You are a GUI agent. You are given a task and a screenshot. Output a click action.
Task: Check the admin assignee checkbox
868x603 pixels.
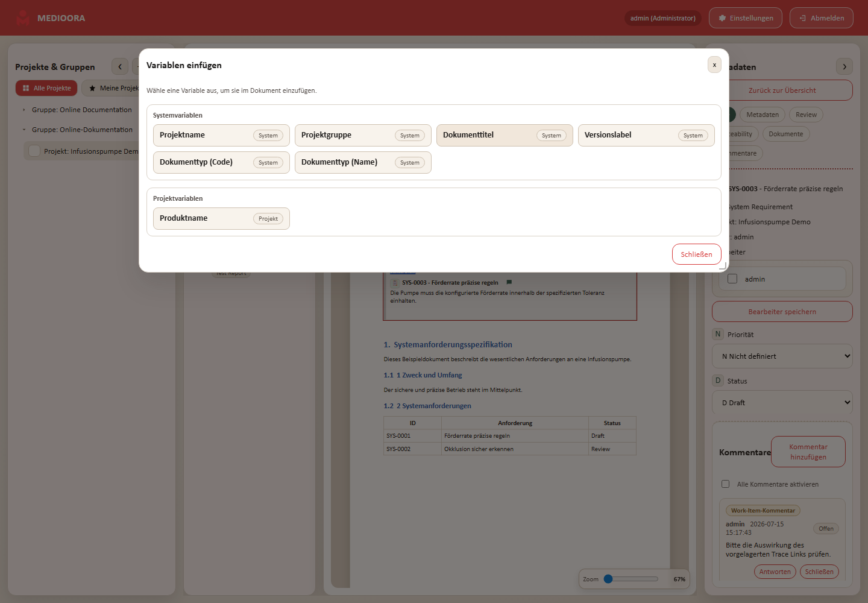(x=732, y=279)
